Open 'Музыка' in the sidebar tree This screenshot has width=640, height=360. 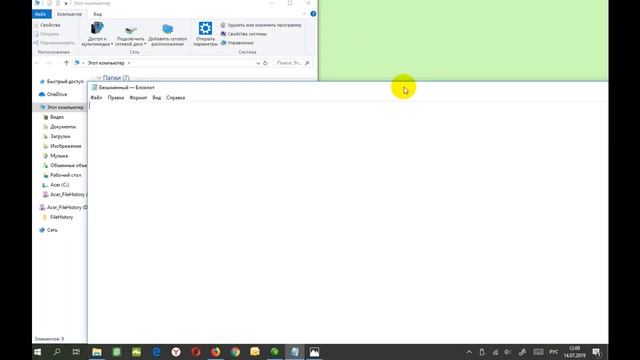(x=56, y=156)
